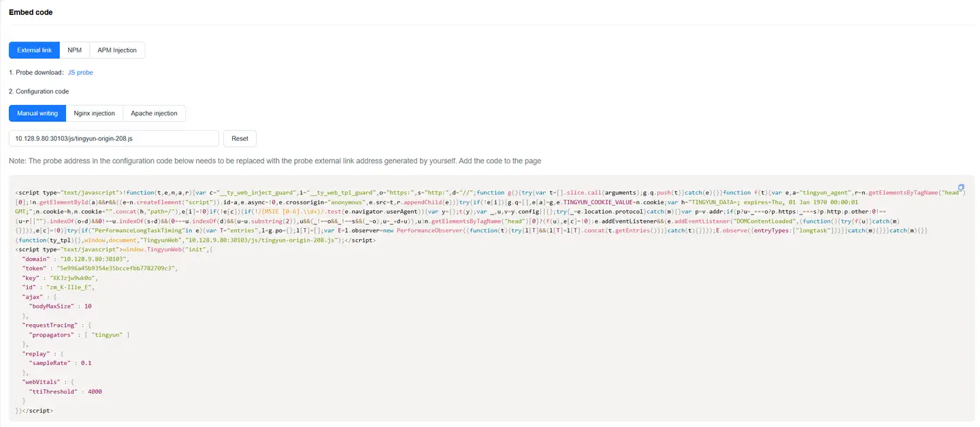980x427 pixels.
Task: Copy the embed code using copy icon
Action: [961, 187]
